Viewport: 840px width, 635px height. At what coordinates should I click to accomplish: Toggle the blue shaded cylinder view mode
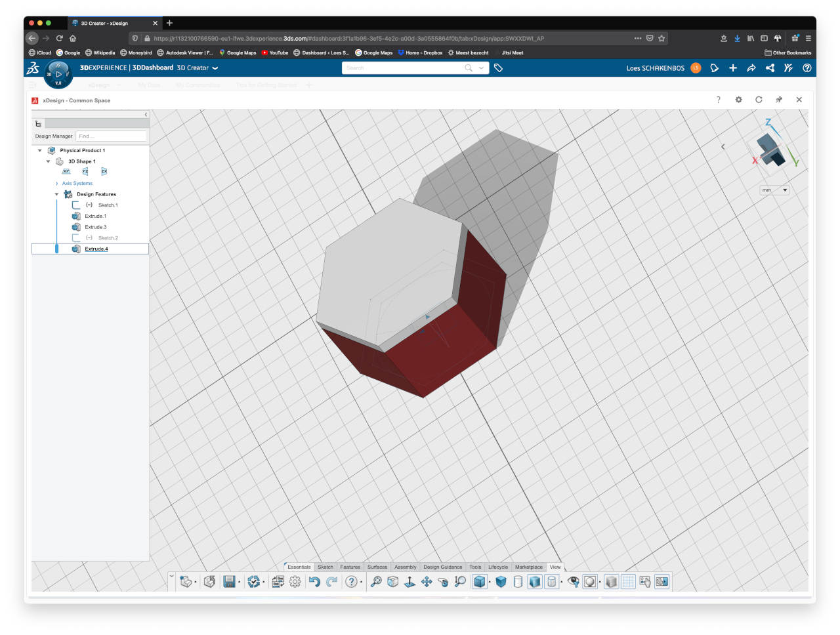pyautogui.click(x=535, y=582)
